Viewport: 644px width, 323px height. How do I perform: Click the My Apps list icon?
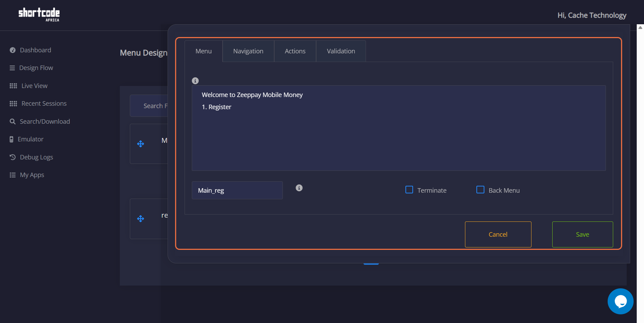(x=13, y=175)
